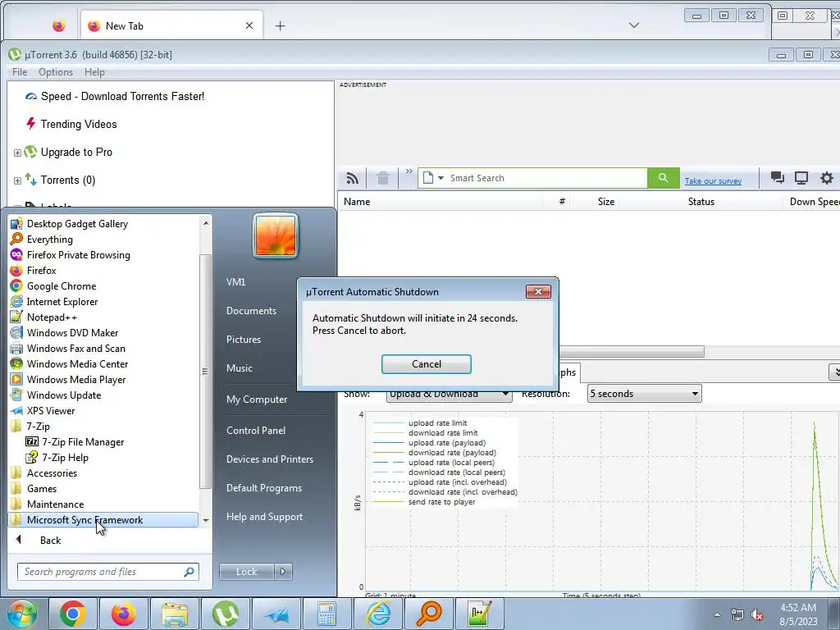Show hidden tray icons arrow
This screenshot has height=630, width=840.
(x=717, y=614)
